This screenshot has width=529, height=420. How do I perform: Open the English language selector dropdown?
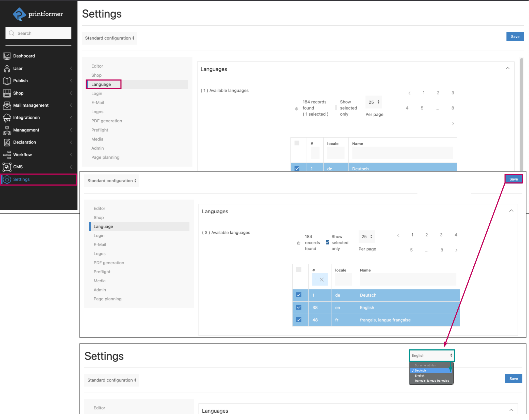tap(431, 356)
